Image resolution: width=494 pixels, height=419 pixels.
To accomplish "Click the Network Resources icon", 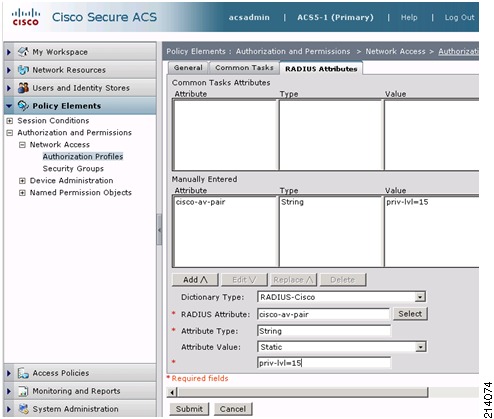I will coord(23,70).
